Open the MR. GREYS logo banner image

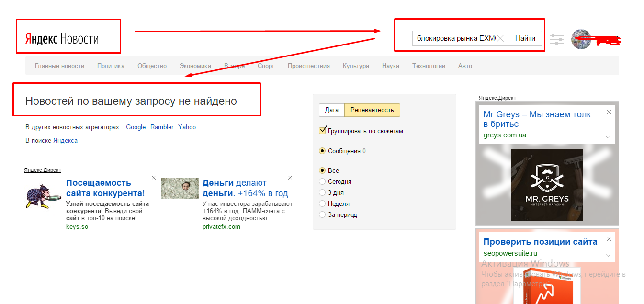point(547,184)
